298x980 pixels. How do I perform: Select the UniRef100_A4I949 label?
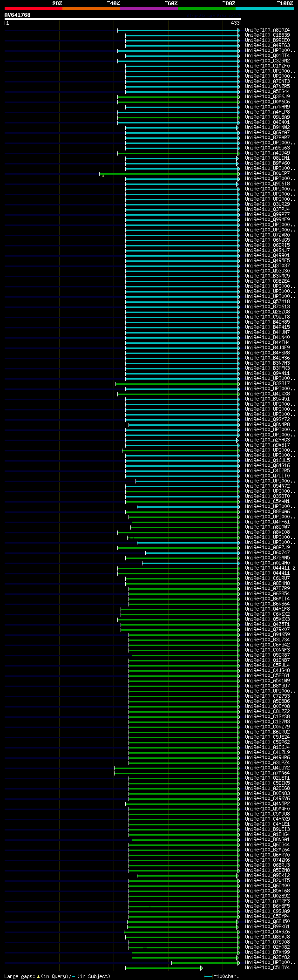[267, 153]
